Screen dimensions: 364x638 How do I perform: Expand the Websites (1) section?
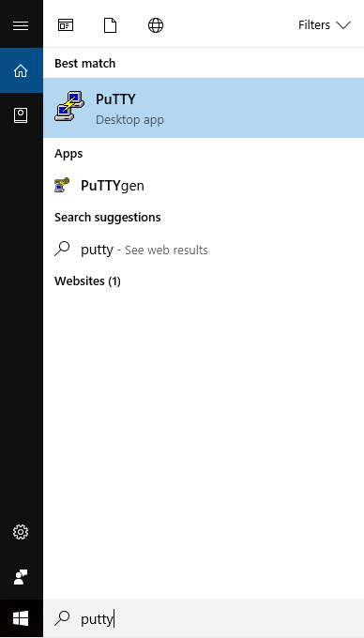(87, 281)
